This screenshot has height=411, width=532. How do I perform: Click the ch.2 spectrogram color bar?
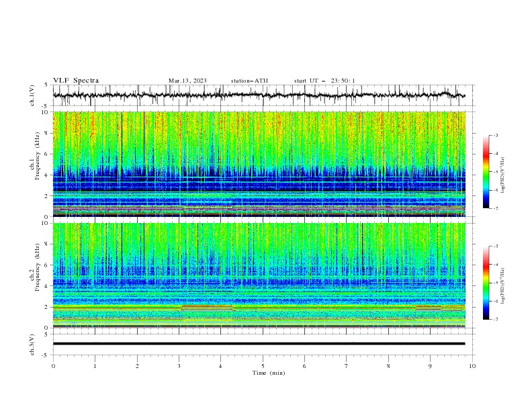click(486, 283)
